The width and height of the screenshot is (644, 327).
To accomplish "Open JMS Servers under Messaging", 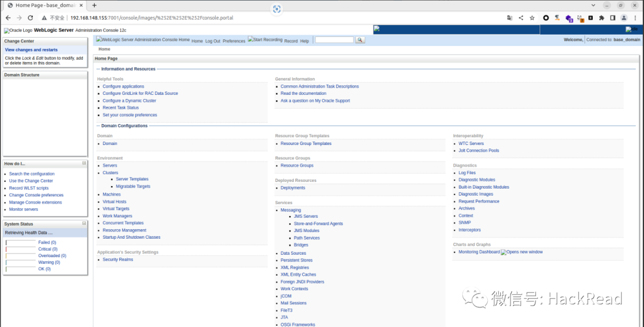I will [305, 216].
